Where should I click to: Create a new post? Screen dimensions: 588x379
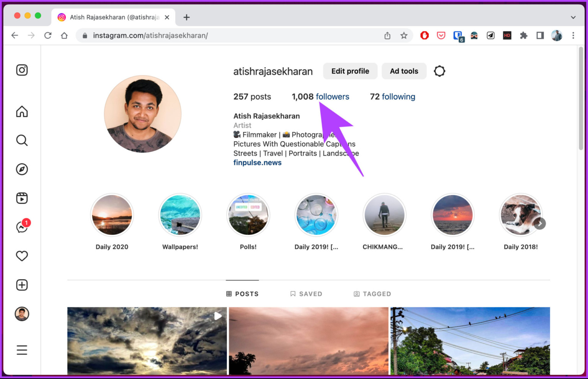[22, 285]
